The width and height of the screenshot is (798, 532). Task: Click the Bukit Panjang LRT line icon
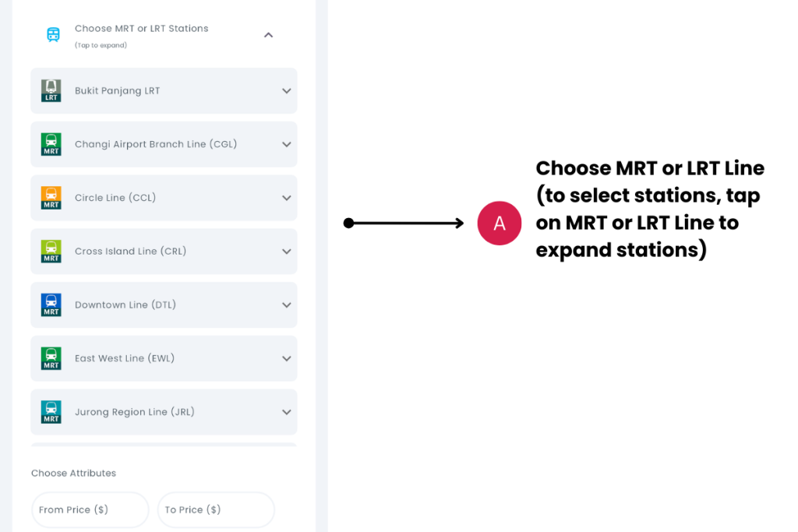pos(51,90)
